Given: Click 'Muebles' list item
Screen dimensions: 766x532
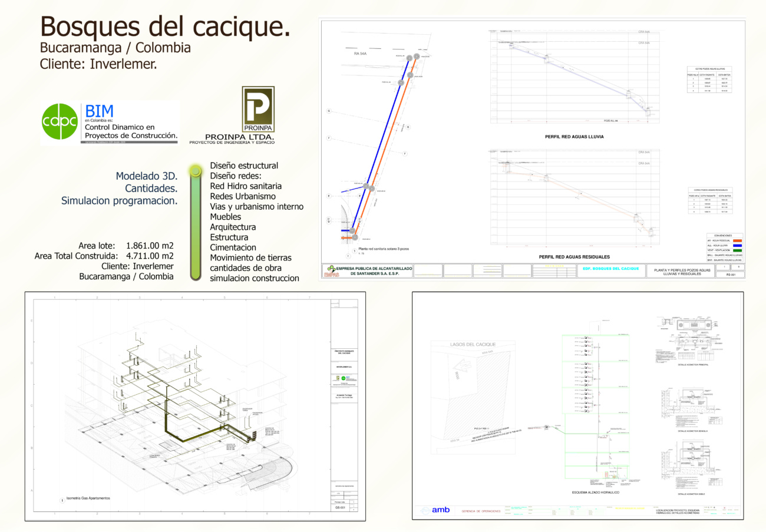Looking at the screenshot, I should (226, 217).
